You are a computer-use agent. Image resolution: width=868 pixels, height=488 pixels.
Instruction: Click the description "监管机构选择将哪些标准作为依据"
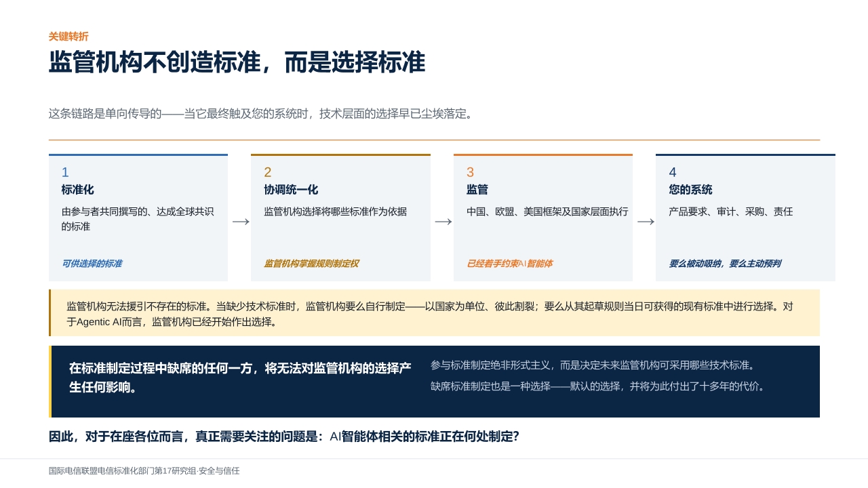[336, 211]
